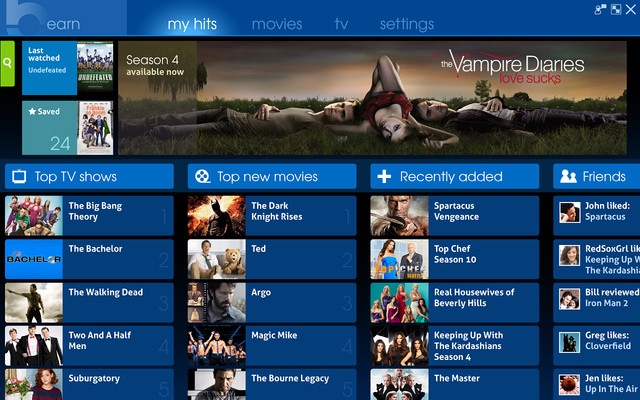Click Greg's avatar beside Cloverfield
This screenshot has width=640, height=400.
tap(569, 342)
